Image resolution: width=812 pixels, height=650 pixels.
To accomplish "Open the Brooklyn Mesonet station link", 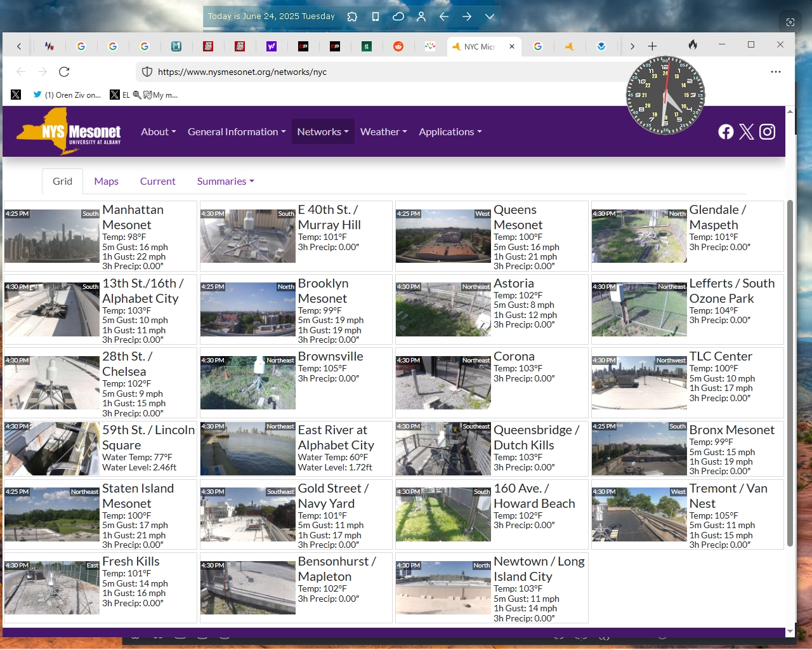I will (x=323, y=291).
